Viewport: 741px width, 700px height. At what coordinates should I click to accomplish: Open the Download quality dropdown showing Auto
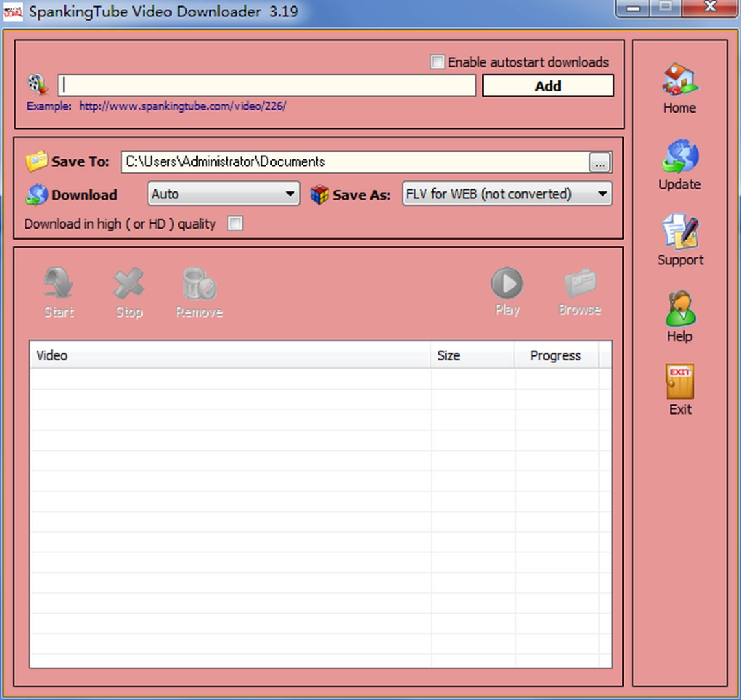pos(223,194)
